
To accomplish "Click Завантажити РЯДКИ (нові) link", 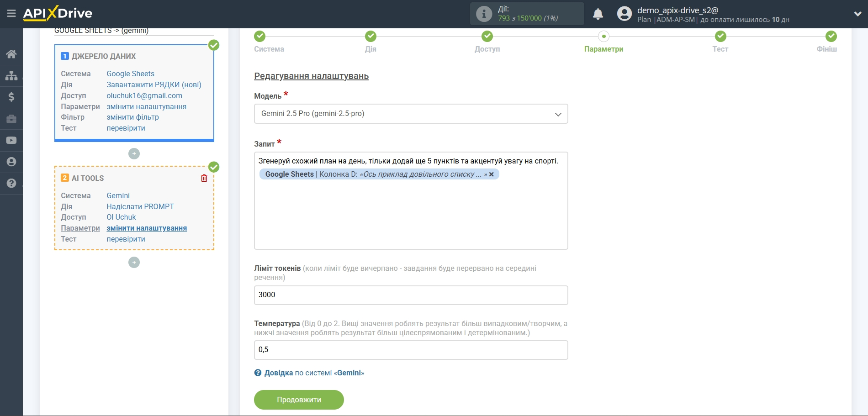I will click(154, 84).
